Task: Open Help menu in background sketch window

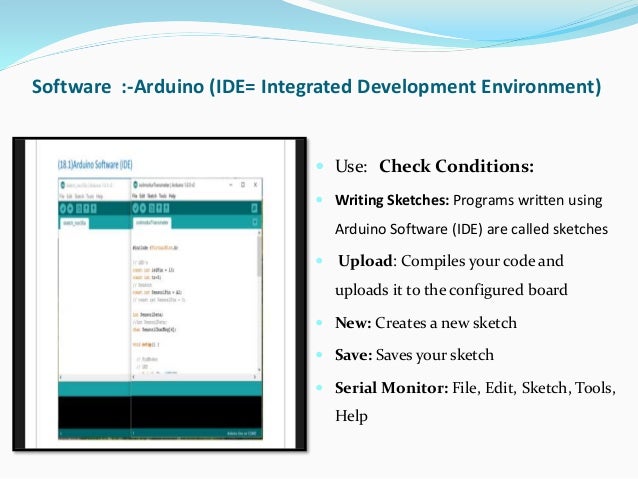Action: click(99, 196)
